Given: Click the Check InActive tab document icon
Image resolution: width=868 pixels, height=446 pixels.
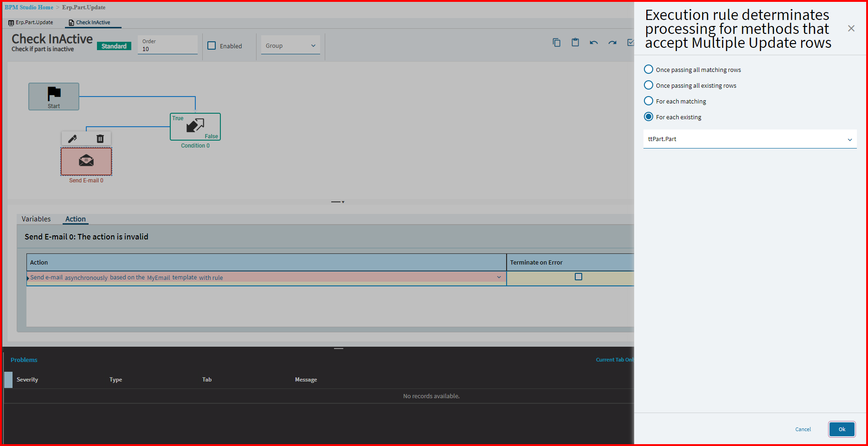Looking at the screenshot, I should pyautogui.click(x=71, y=23).
